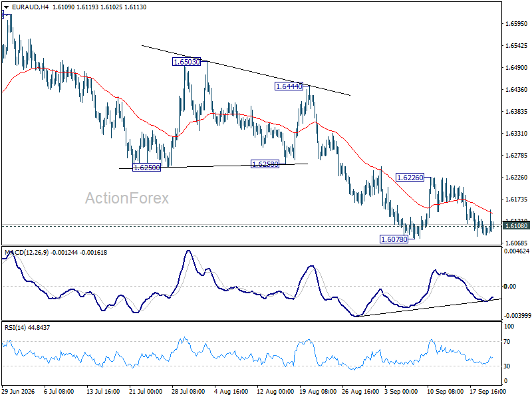Click the 1.65950 price scale value
The image size is (532, 399).
[517, 24]
